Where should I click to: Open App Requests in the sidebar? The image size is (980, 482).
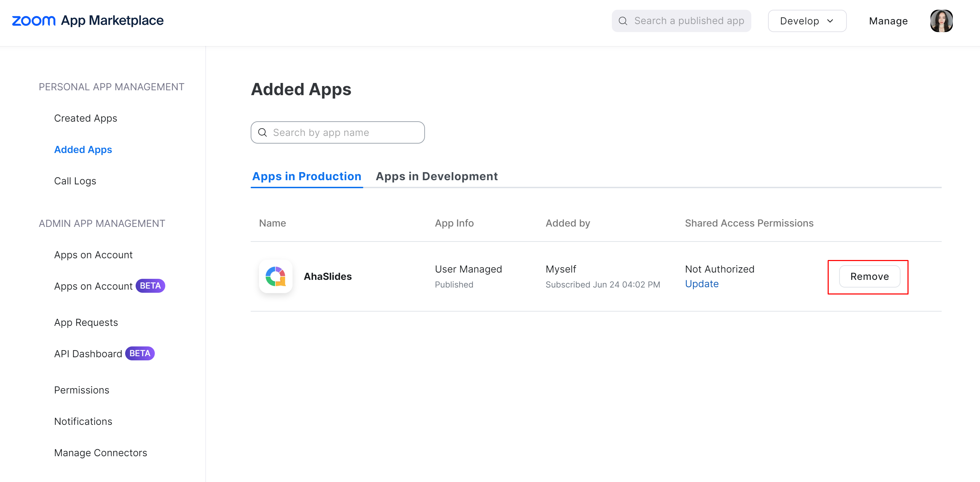[x=86, y=323]
